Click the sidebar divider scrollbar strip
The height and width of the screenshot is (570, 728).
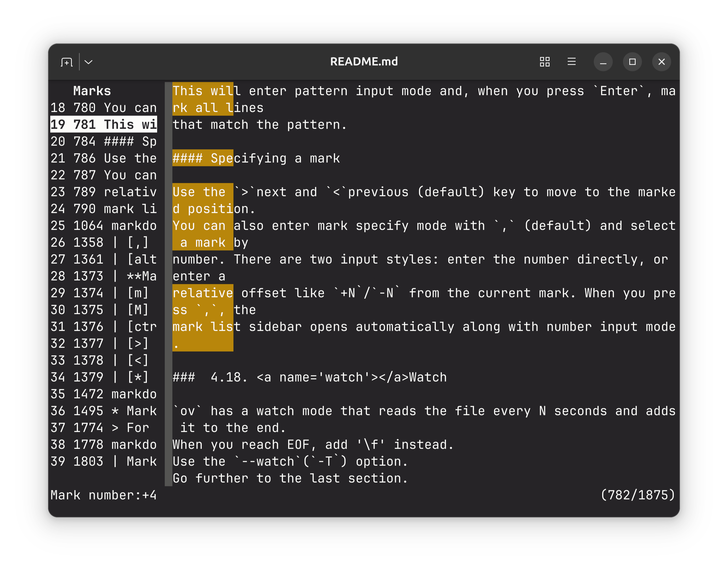tap(168, 284)
